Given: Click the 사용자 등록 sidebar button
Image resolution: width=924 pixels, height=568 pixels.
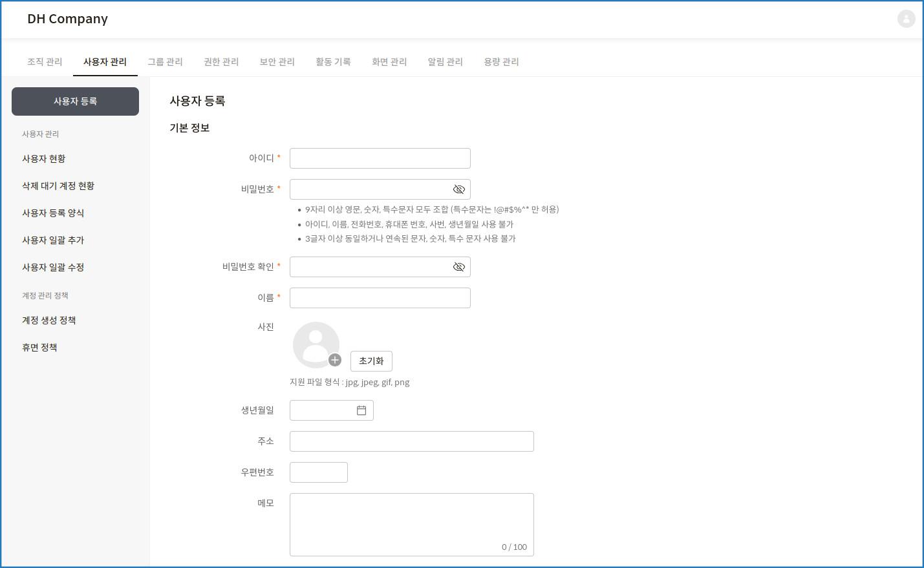Looking at the screenshot, I should click(75, 101).
